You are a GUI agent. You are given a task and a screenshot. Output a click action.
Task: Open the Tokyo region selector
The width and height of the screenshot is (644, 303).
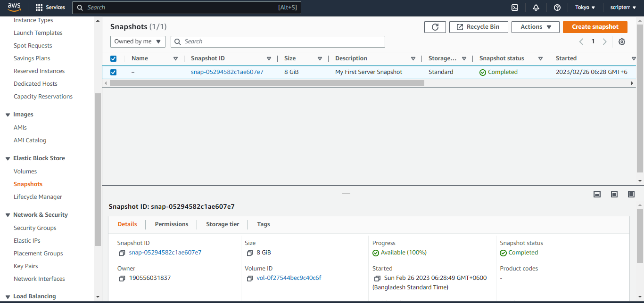(585, 8)
